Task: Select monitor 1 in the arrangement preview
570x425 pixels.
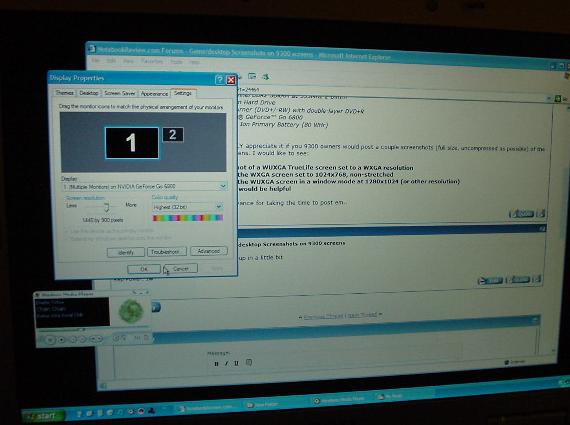Action: [x=132, y=143]
